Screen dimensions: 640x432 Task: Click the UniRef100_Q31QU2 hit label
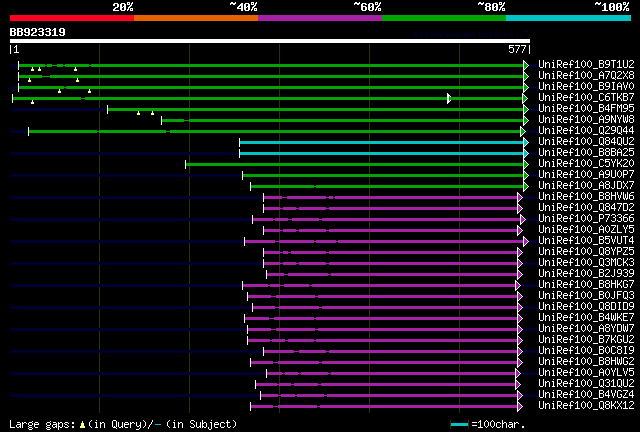pyautogui.click(x=586, y=384)
